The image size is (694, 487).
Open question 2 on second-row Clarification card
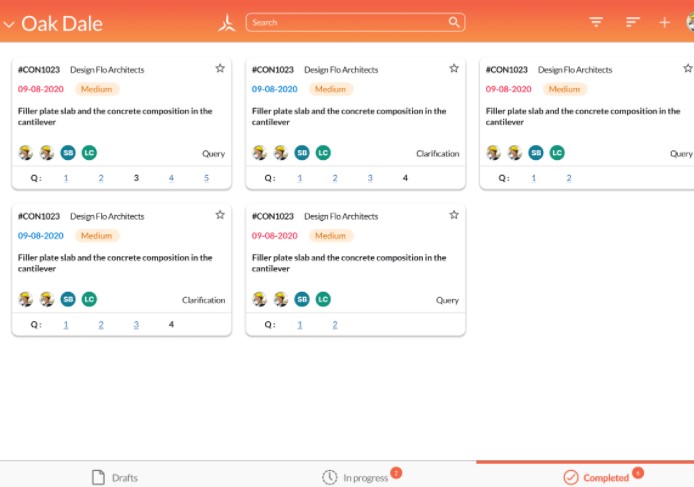click(x=101, y=325)
